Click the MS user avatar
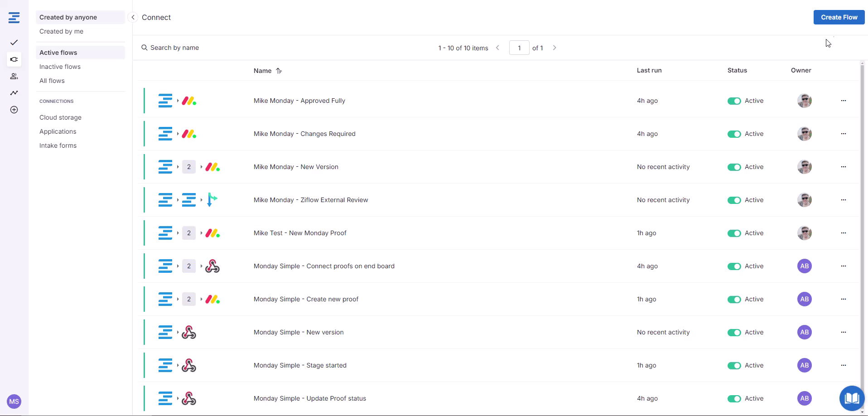Screen dimensions: 868x416 14,401
